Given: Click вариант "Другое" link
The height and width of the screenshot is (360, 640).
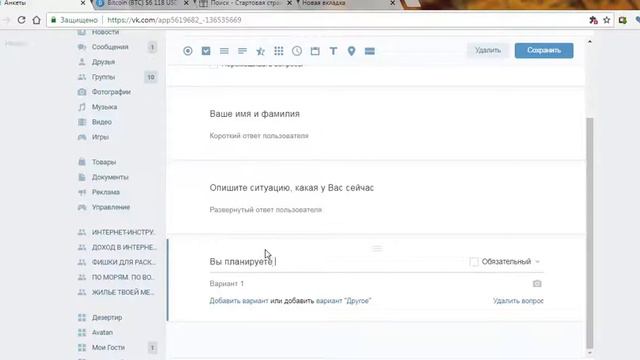Looking at the screenshot, I should point(344,301).
